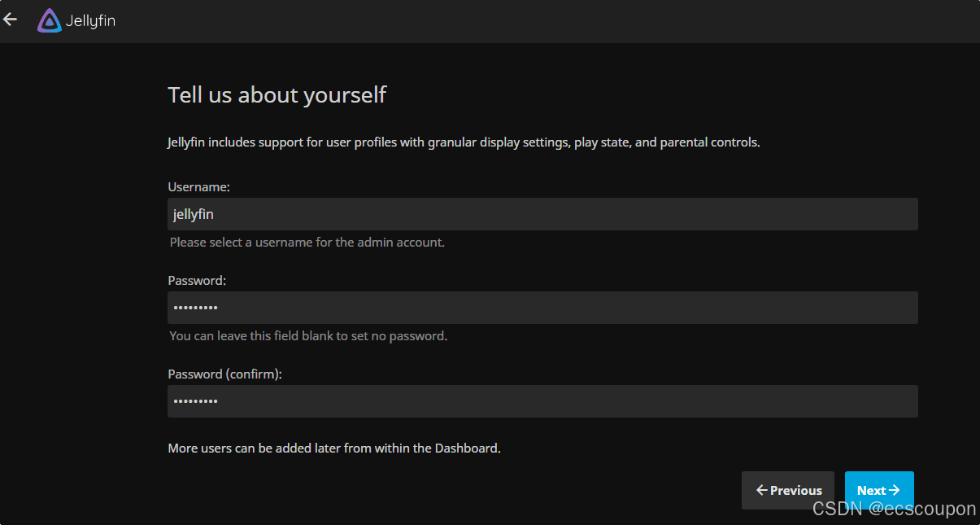980x525 pixels.
Task: Click the "Jellyfin includes support for user profiles" description
Action: [464, 142]
